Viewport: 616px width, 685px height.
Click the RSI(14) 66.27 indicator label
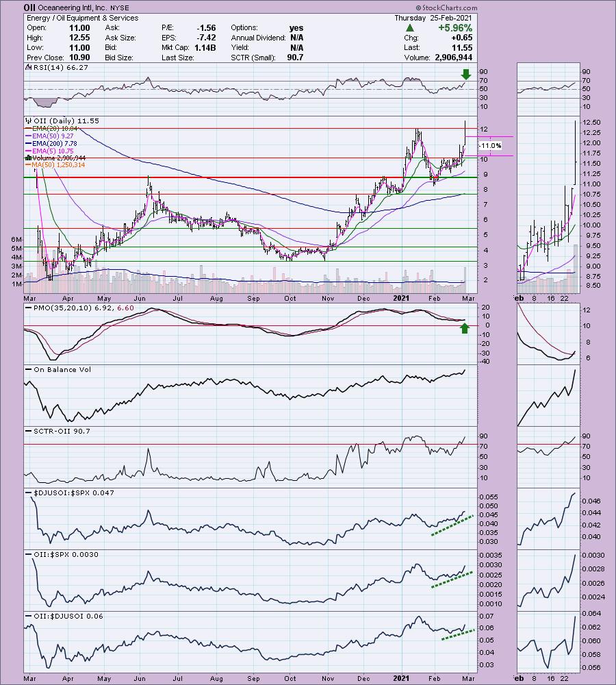[60, 67]
